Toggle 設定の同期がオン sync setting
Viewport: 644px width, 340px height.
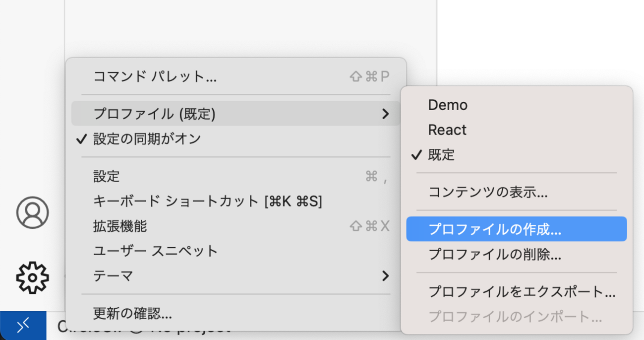pos(147,138)
